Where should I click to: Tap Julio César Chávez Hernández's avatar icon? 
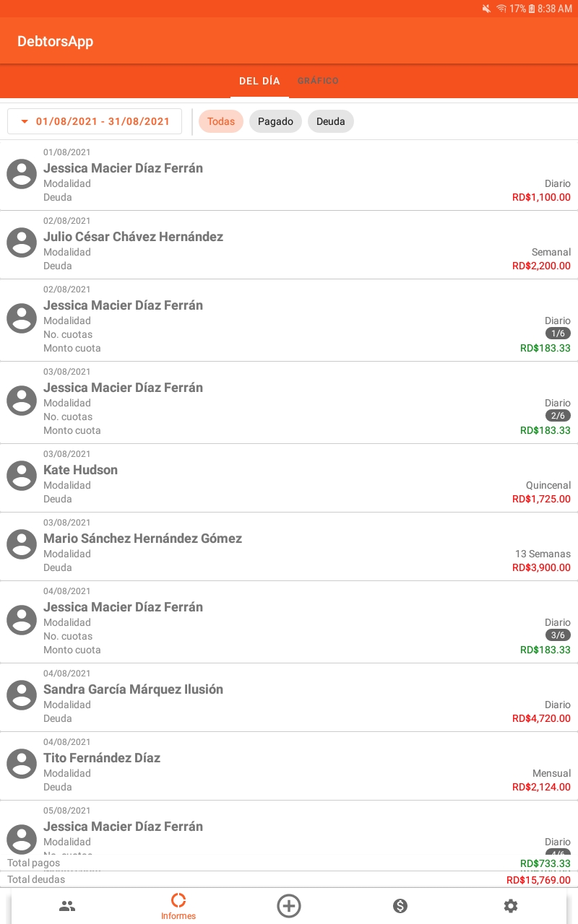tap(22, 243)
